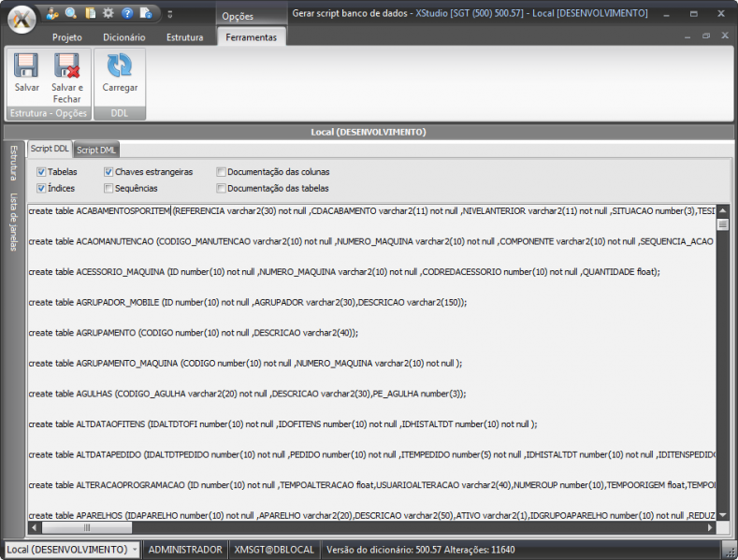Enable the Sequências checkbox

[109, 188]
